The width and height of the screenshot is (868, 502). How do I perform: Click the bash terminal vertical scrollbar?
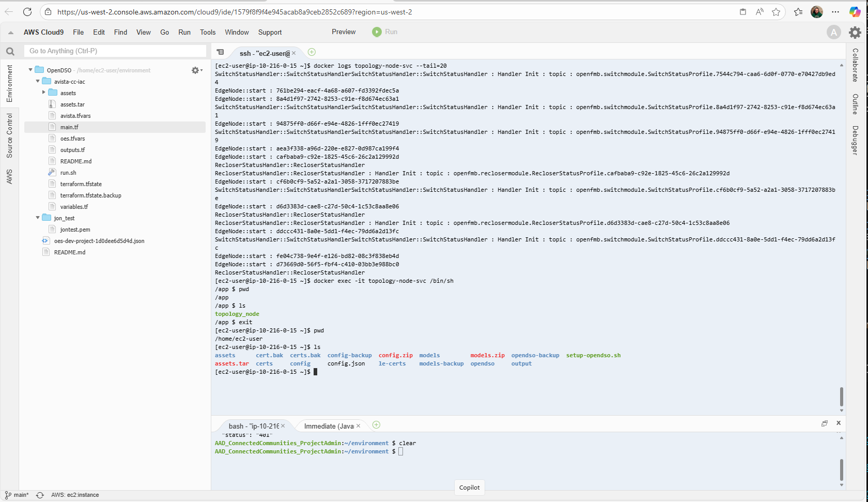[841, 469]
